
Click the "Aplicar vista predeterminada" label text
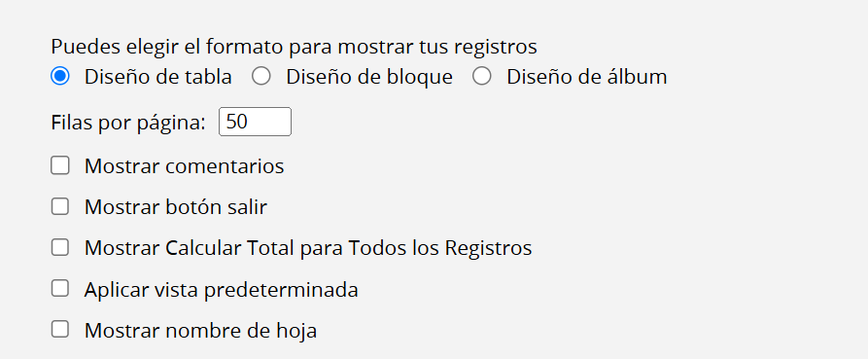click(x=221, y=290)
